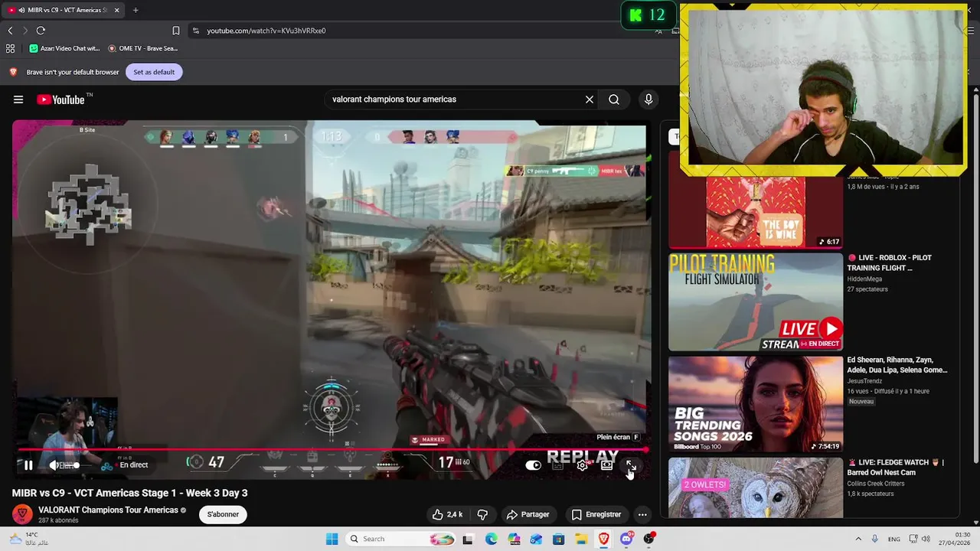The height and width of the screenshot is (551, 980).
Task: Click the taskbar Search box
Action: [x=399, y=539]
